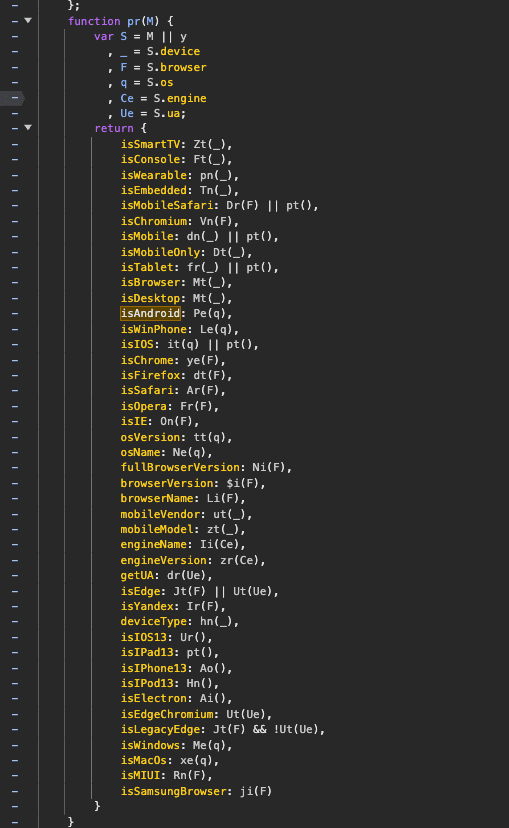509x828 pixels.
Task: Click the osVersion property
Action: [x=150, y=437]
